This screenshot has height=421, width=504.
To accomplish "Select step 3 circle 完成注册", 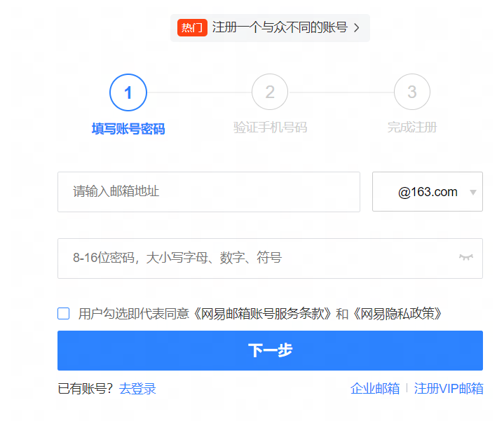I will click(411, 92).
